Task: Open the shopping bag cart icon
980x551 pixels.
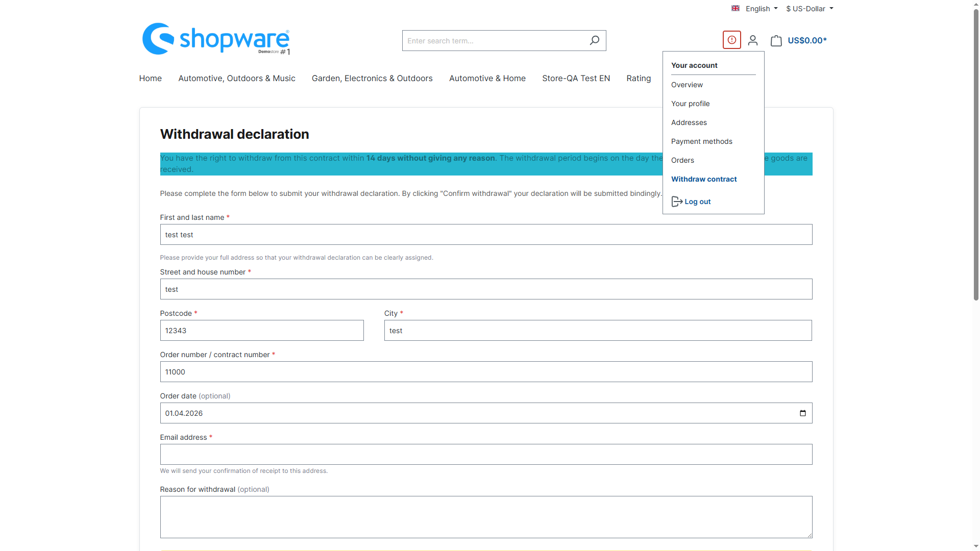Action: pyautogui.click(x=776, y=40)
